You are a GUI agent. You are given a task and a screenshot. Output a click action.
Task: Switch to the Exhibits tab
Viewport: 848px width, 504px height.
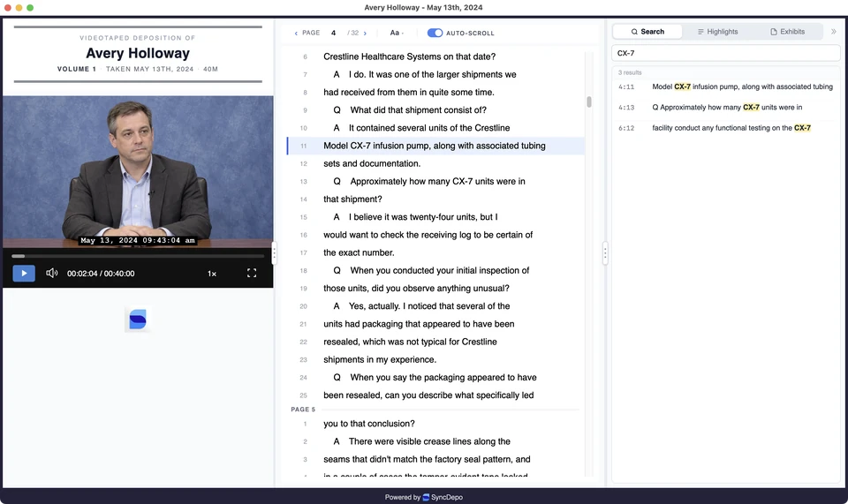click(787, 32)
